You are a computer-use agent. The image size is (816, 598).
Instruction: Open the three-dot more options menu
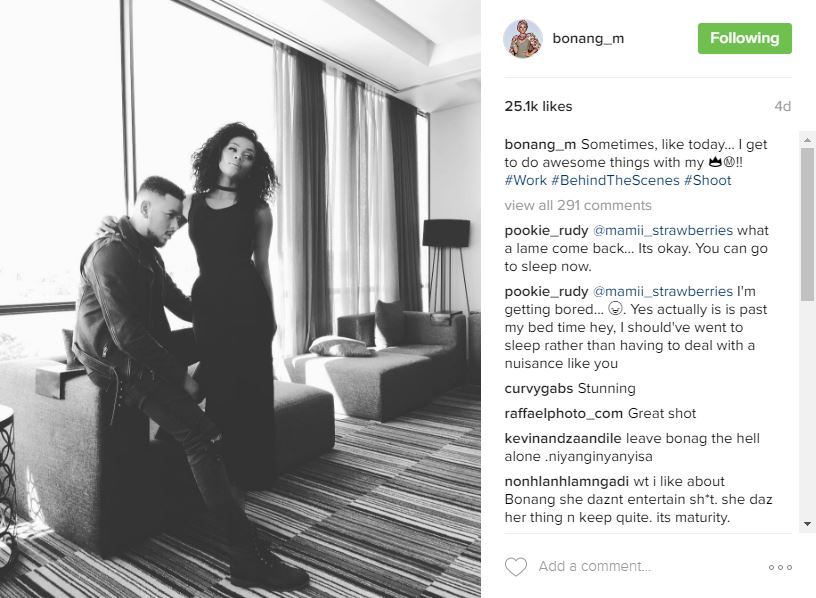click(x=780, y=567)
